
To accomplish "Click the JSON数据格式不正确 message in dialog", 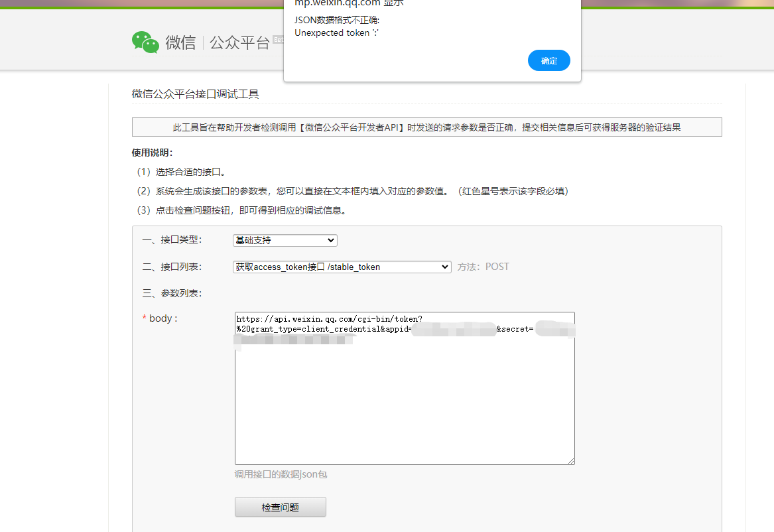I will tap(337, 20).
